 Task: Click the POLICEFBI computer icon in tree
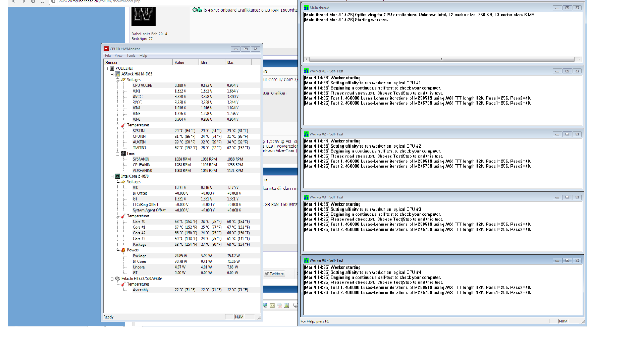tap(112, 68)
